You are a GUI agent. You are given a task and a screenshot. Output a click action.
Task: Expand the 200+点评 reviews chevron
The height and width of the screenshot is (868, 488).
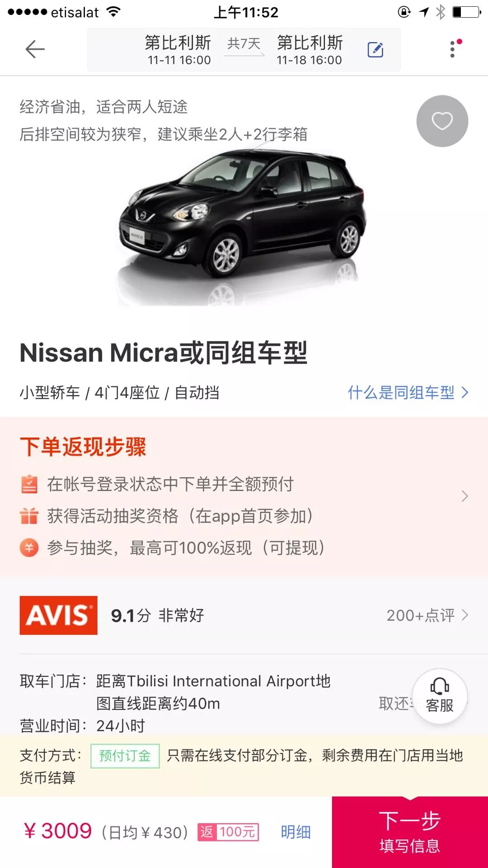click(465, 615)
